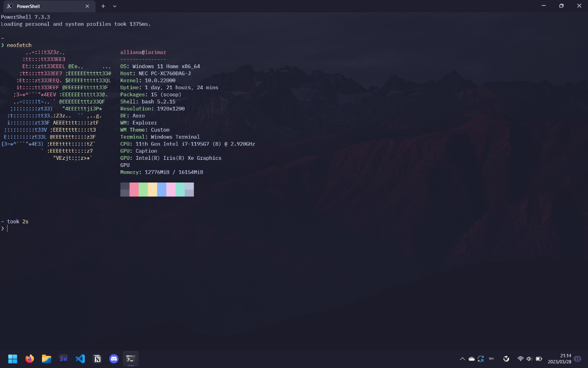Viewport: 588px width, 368px height.
Task: Click 'Resolution: 1920x1200' line
Action: 152,109
